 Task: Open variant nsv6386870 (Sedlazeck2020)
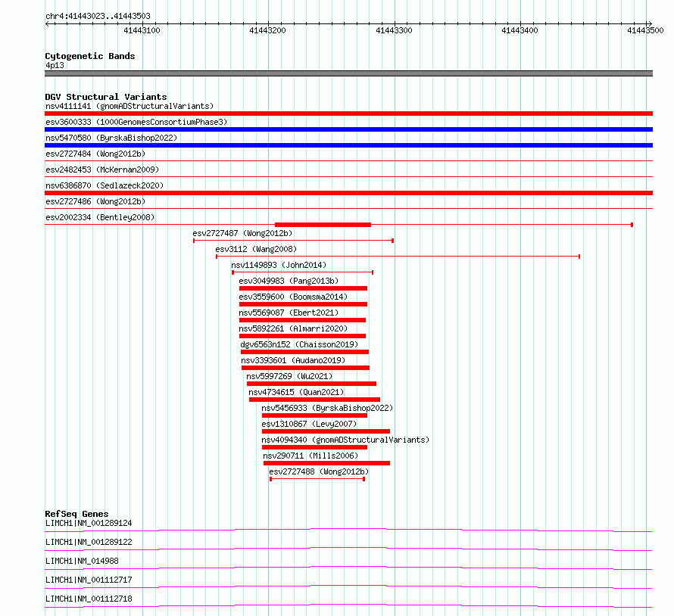coord(105,185)
